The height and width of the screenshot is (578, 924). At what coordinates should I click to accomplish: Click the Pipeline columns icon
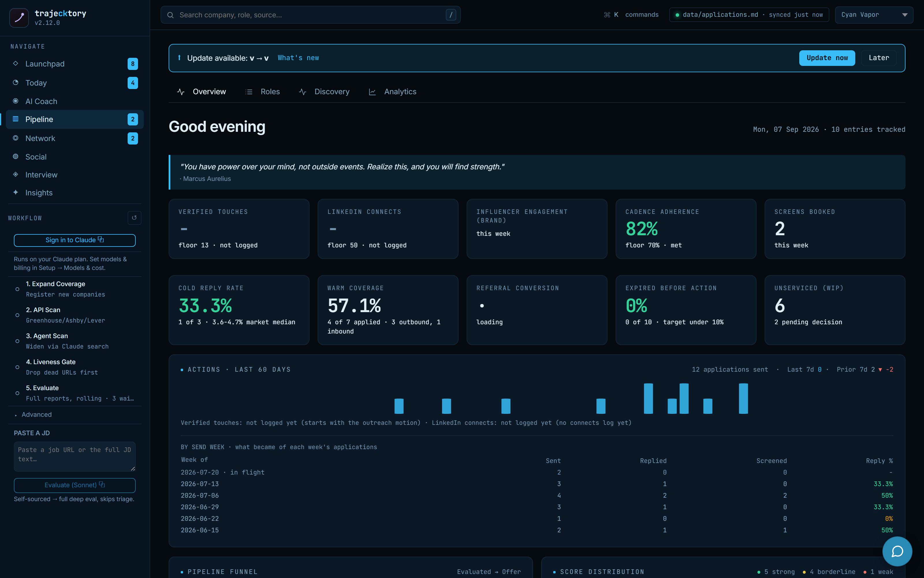tap(16, 119)
